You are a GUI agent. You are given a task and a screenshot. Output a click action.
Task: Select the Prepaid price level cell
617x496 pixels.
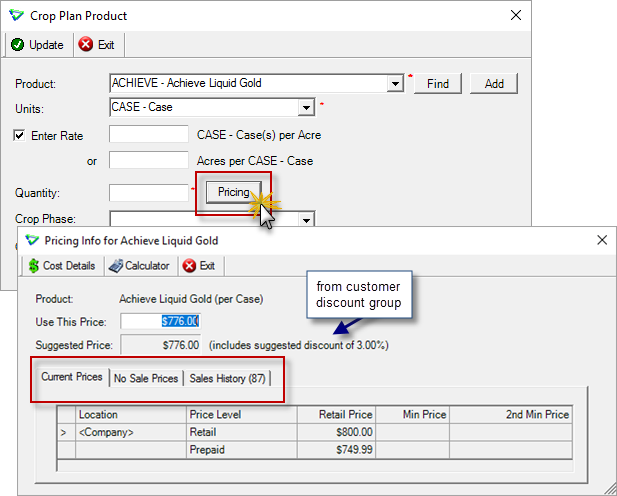(242, 450)
